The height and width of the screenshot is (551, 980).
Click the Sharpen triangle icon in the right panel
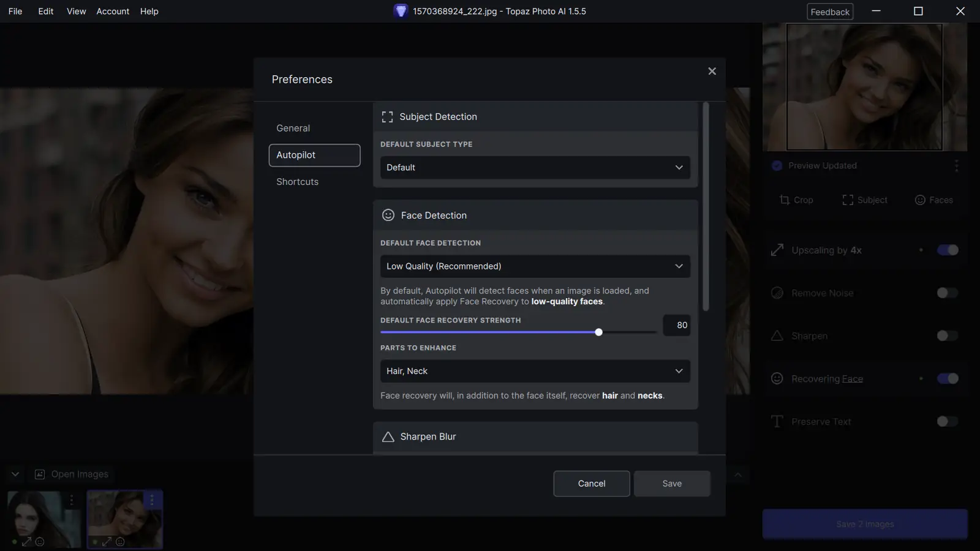point(777,335)
